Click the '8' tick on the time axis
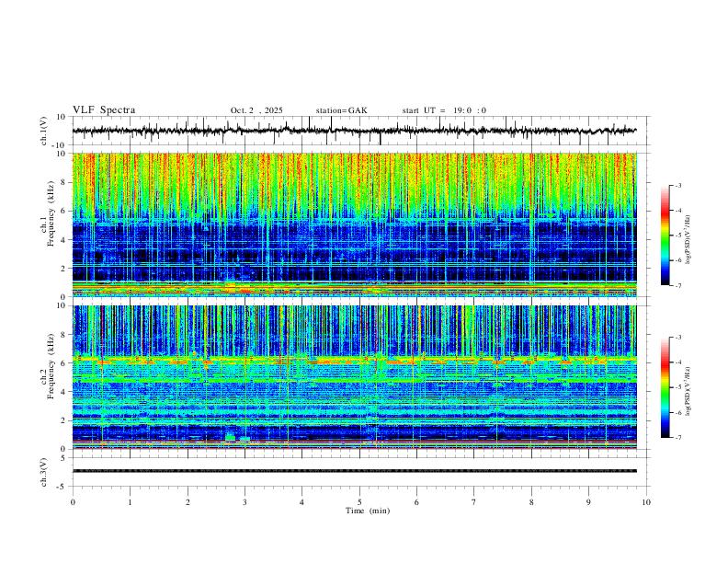 531,502
